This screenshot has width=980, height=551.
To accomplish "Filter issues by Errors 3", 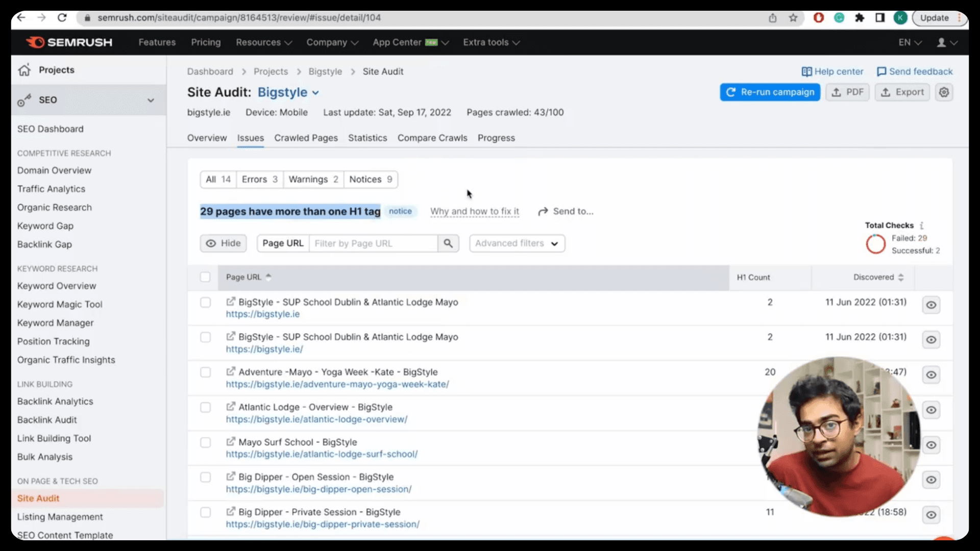I will click(x=259, y=180).
